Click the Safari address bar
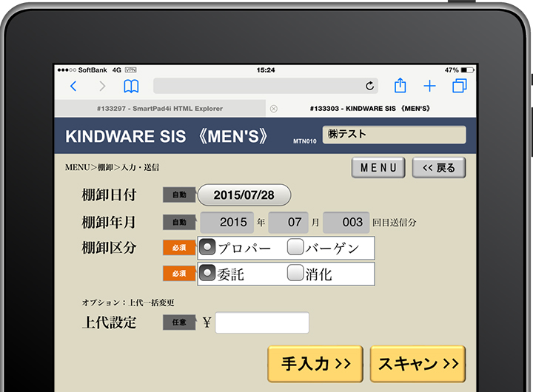Screen dimensions: 533x392 pos(266,86)
